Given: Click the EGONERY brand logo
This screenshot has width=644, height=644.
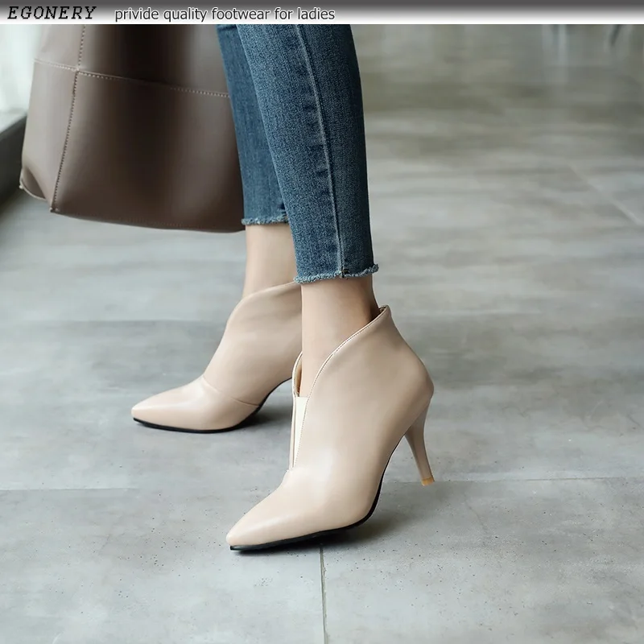Looking at the screenshot, I should pyautogui.click(x=52, y=13).
